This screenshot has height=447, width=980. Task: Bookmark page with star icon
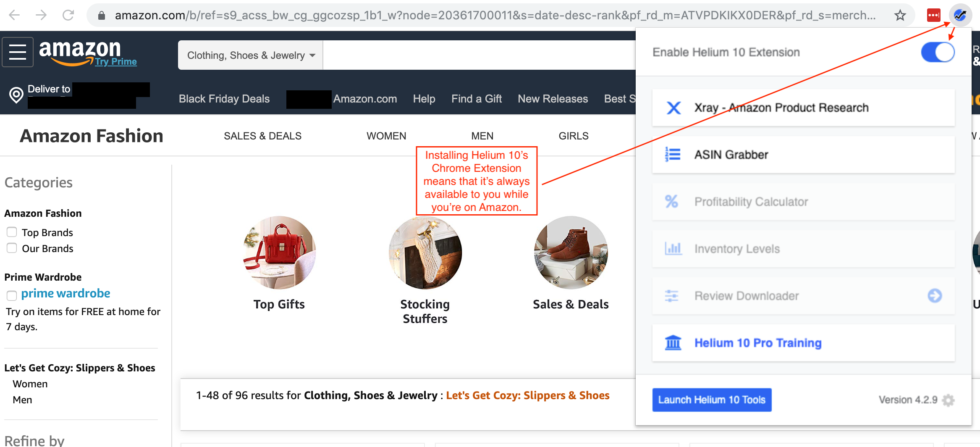pyautogui.click(x=900, y=16)
